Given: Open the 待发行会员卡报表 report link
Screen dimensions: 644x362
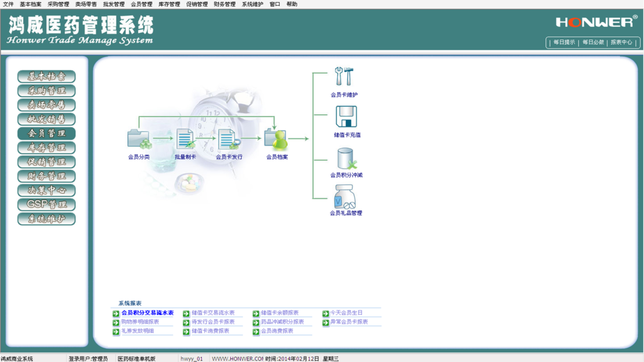Looking at the screenshot, I should pyautogui.click(x=213, y=322).
